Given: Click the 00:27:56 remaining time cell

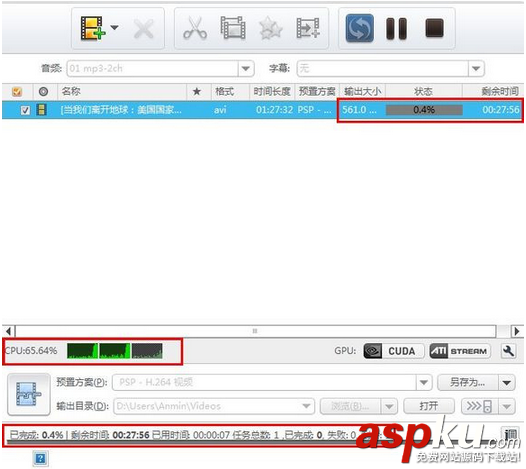Looking at the screenshot, I should click(x=501, y=110).
